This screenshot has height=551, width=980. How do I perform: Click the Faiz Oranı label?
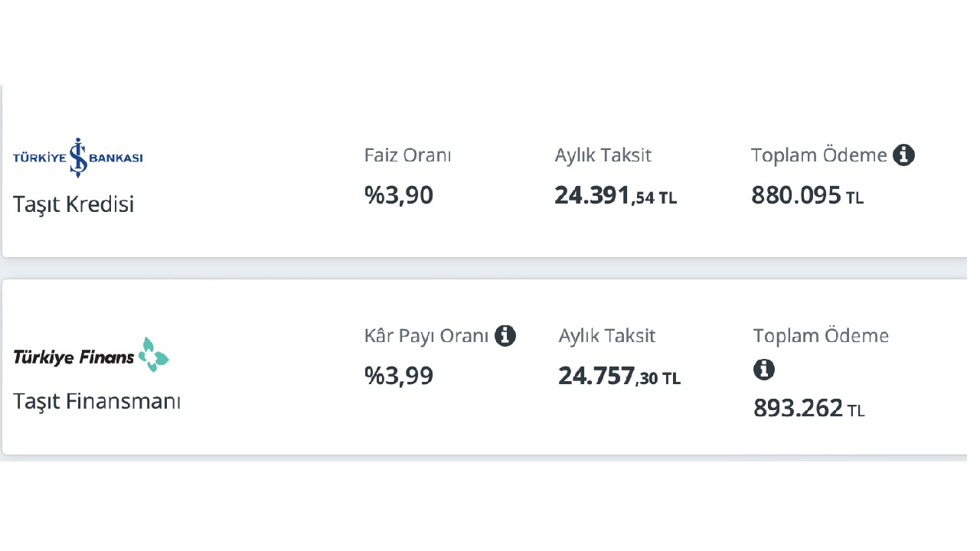(x=408, y=155)
